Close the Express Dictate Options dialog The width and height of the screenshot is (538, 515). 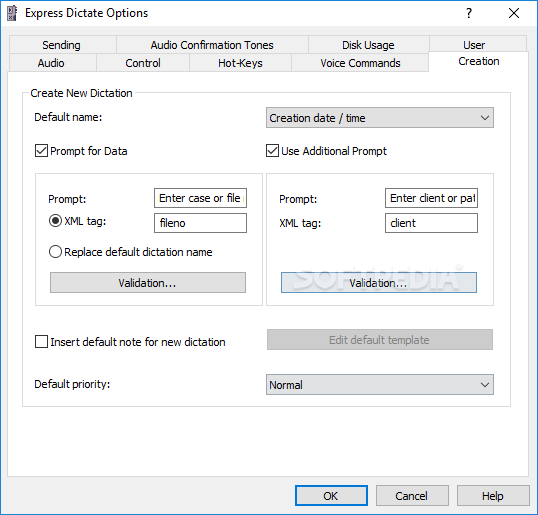click(x=514, y=13)
